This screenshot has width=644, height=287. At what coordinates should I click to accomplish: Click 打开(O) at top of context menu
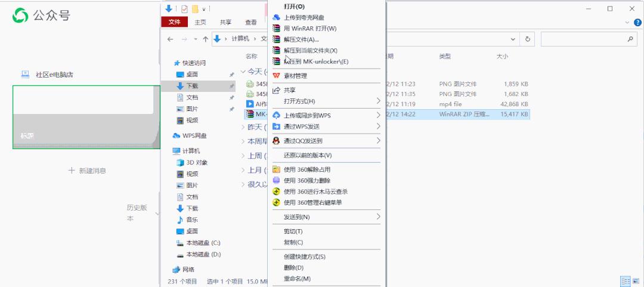pyautogui.click(x=294, y=7)
